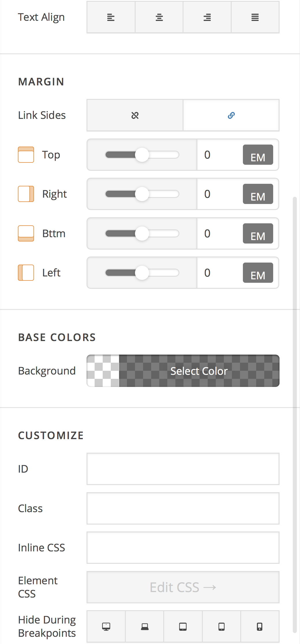Hide element on desktop breakpoint
Viewport: 300px width, 644px height.
click(106, 626)
